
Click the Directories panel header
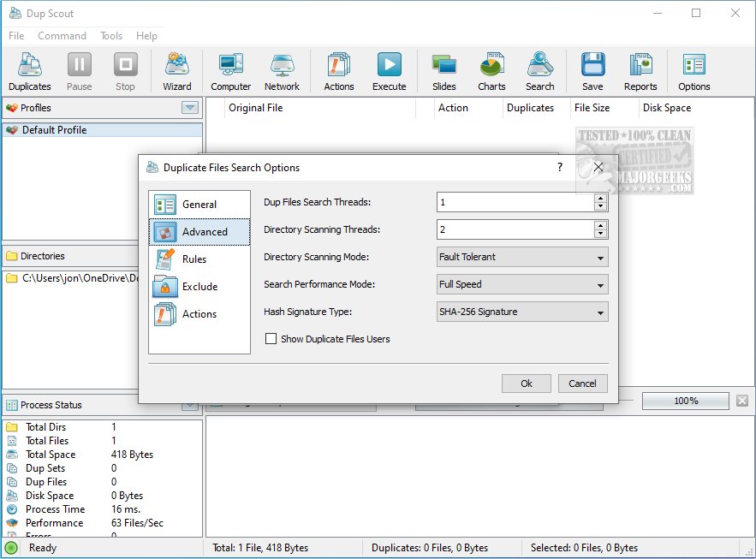(71, 256)
